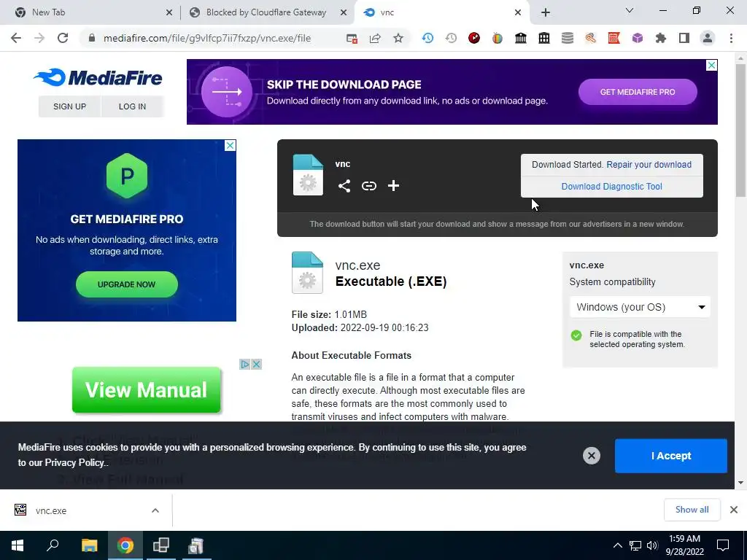The width and height of the screenshot is (747, 560).
Task: Click the blue clock history extension icon
Action: 427,38
